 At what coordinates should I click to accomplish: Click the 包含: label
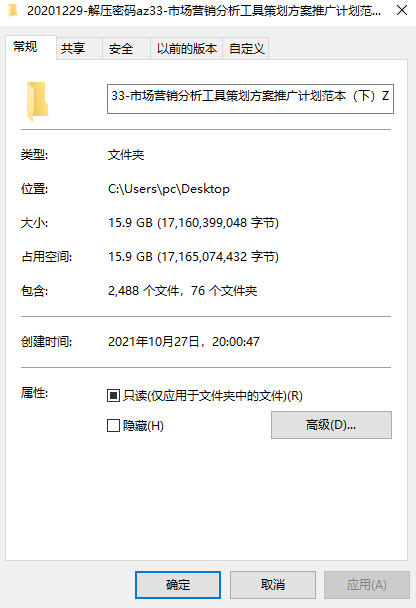pyautogui.click(x=34, y=290)
